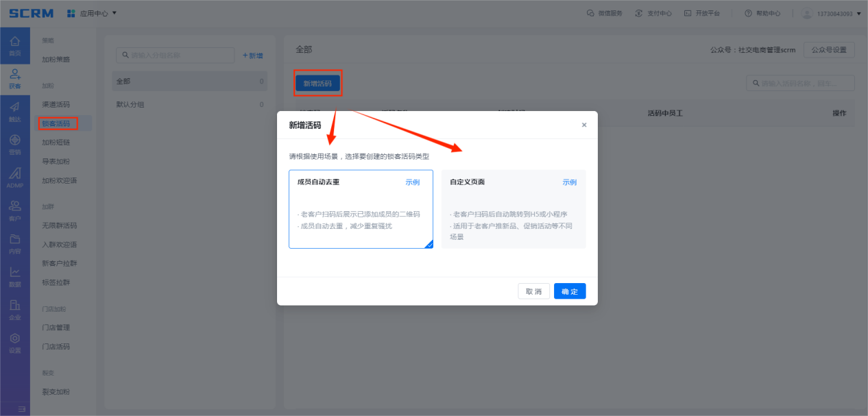The image size is (868, 416).
Task: Click the 确定 confirm button
Action: click(x=569, y=291)
